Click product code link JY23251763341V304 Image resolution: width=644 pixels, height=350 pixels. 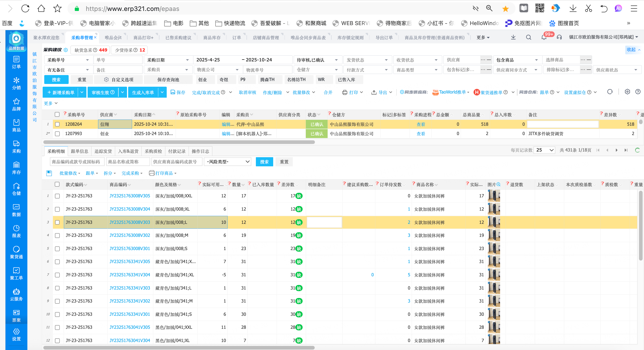point(130,275)
